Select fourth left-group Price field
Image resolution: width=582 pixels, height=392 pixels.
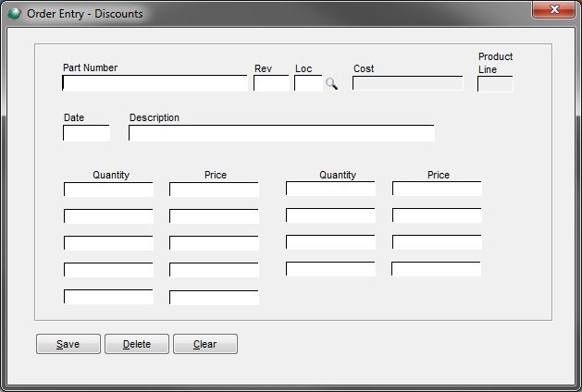[x=214, y=270]
